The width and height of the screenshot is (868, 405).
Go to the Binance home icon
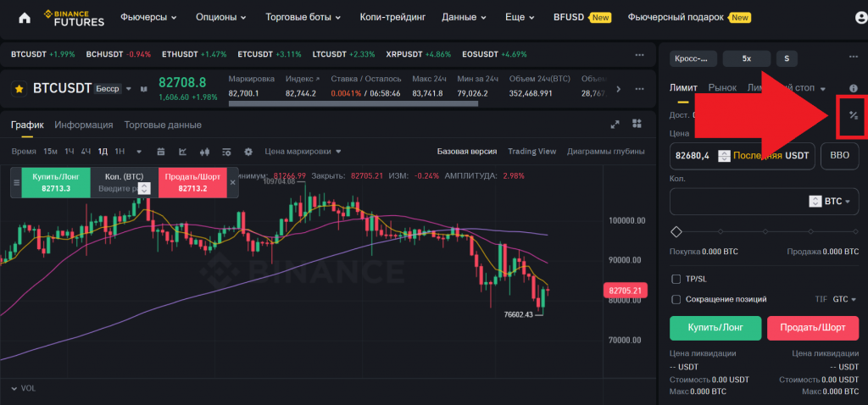[x=25, y=18]
